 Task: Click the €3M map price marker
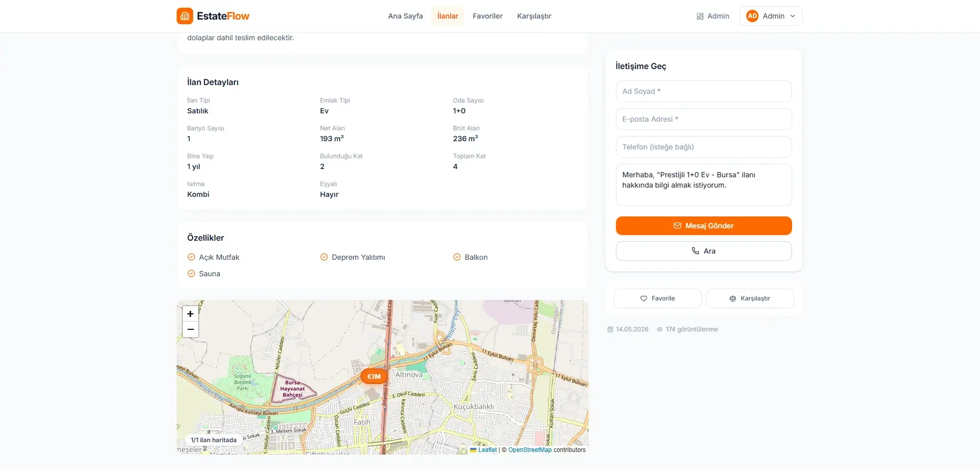point(374,376)
